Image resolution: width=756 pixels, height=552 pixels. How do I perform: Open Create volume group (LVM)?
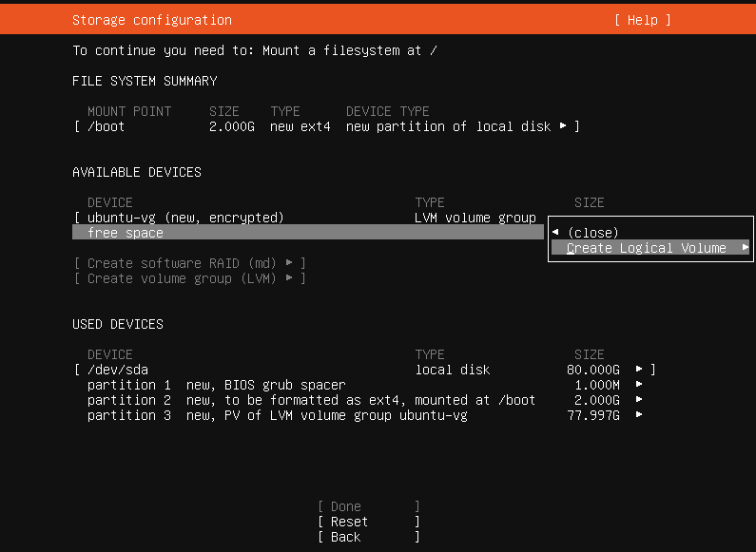click(189, 278)
